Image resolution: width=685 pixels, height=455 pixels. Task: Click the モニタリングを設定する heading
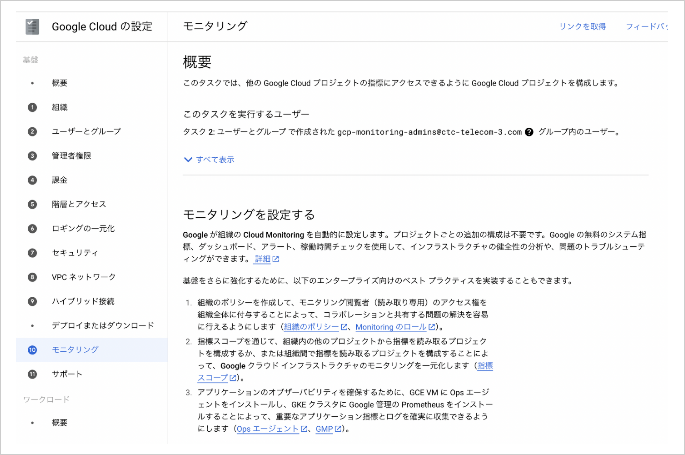[x=249, y=215]
